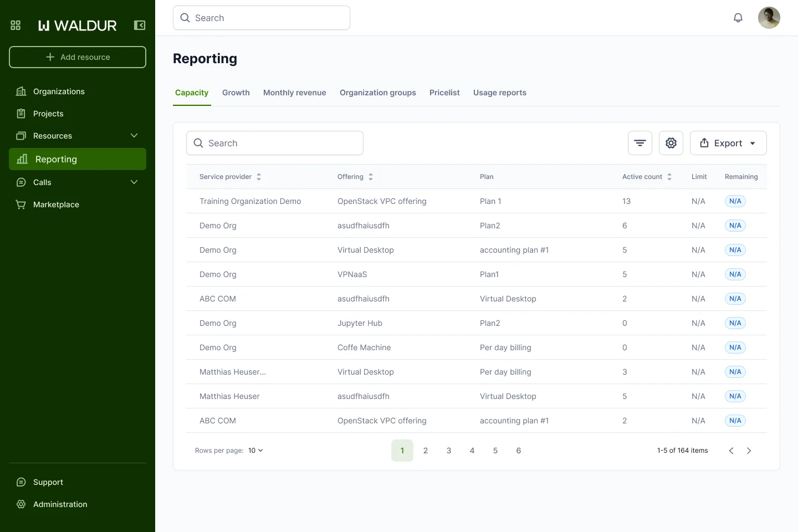Open table column settings gear

tap(671, 143)
